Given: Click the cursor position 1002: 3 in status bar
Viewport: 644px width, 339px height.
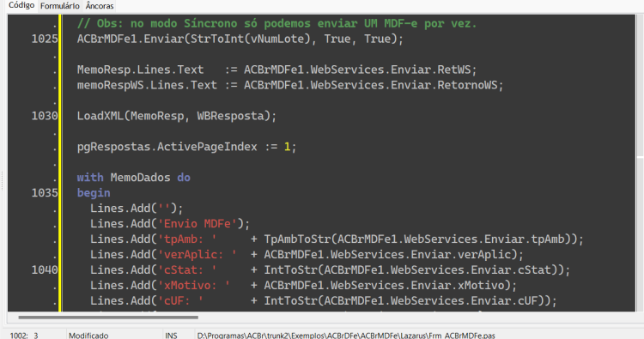Looking at the screenshot, I should point(24,336).
